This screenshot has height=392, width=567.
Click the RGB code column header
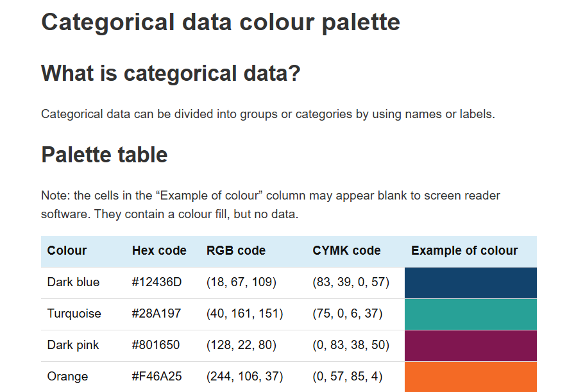pyautogui.click(x=236, y=251)
